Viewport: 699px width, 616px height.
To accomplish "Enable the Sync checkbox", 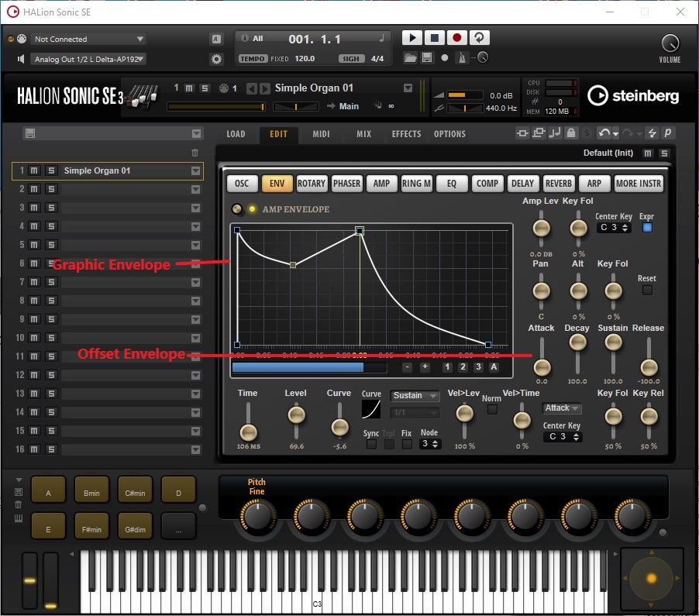I will 371,445.
